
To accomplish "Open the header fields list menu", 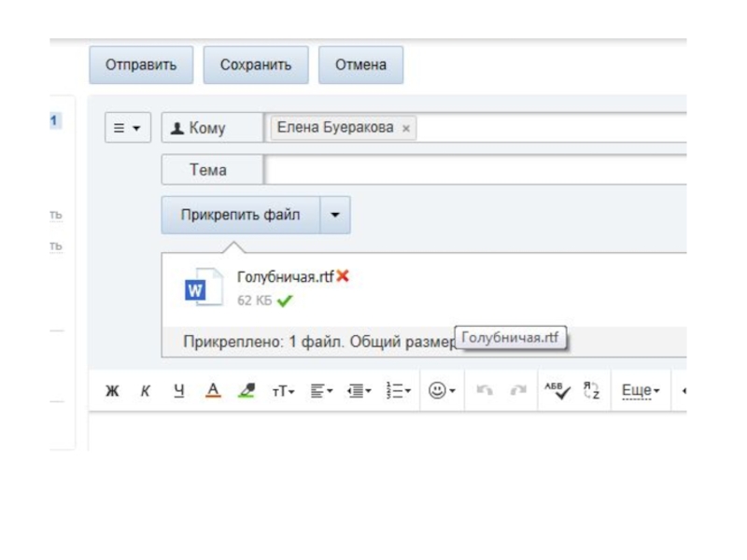I will pos(128,128).
